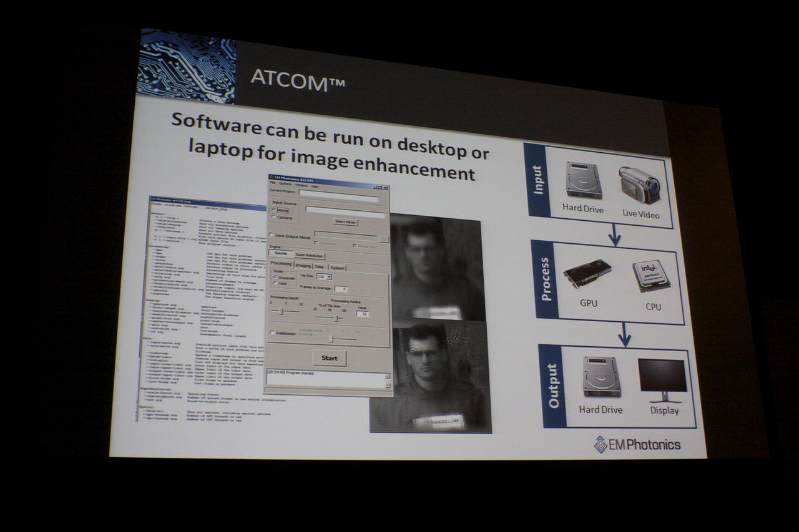The height and width of the screenshot is (532, 799).
Task: Click the Processing Radius Value field
Action: (x=363, y=314)
